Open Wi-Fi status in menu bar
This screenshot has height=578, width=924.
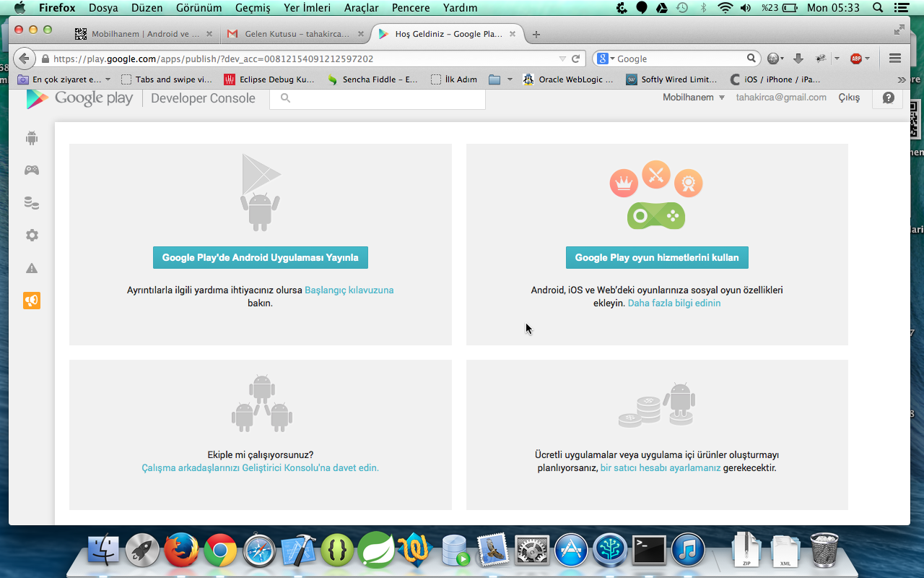point(725,8)
